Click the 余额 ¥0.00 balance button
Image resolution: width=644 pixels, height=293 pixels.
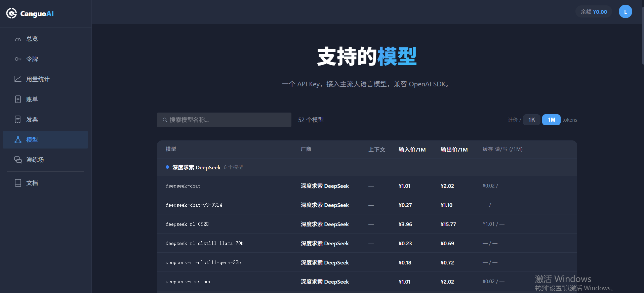tap(594, 12)
